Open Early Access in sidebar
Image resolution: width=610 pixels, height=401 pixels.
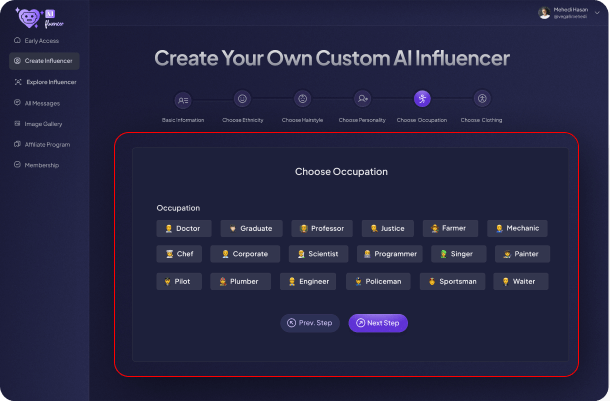click(x=37, y=40)
